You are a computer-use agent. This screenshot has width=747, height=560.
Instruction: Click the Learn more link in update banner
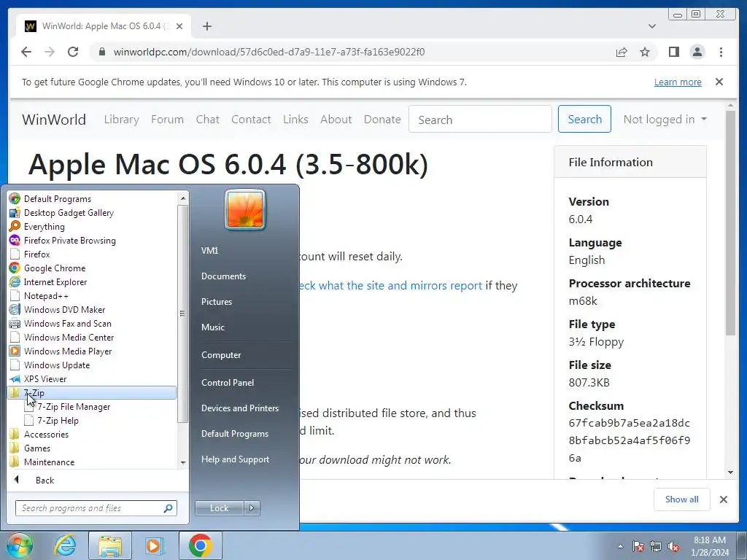coord(678,82)
